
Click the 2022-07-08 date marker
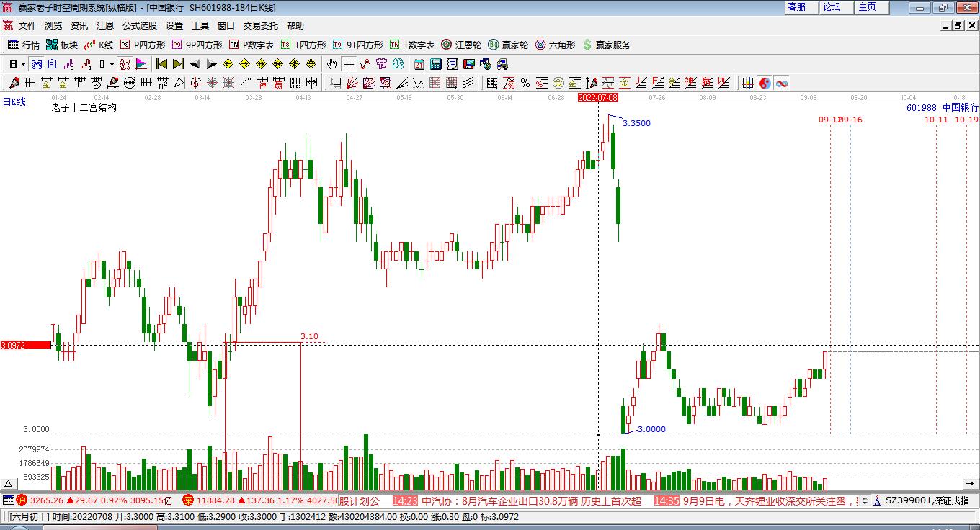[598, 97]
